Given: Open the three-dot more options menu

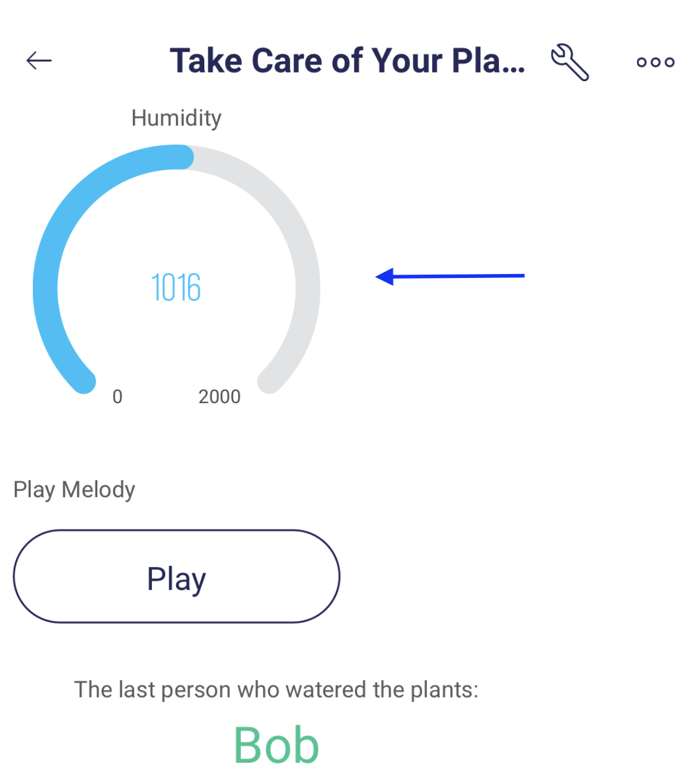Looking at the screenshot, I should [655, 62].
